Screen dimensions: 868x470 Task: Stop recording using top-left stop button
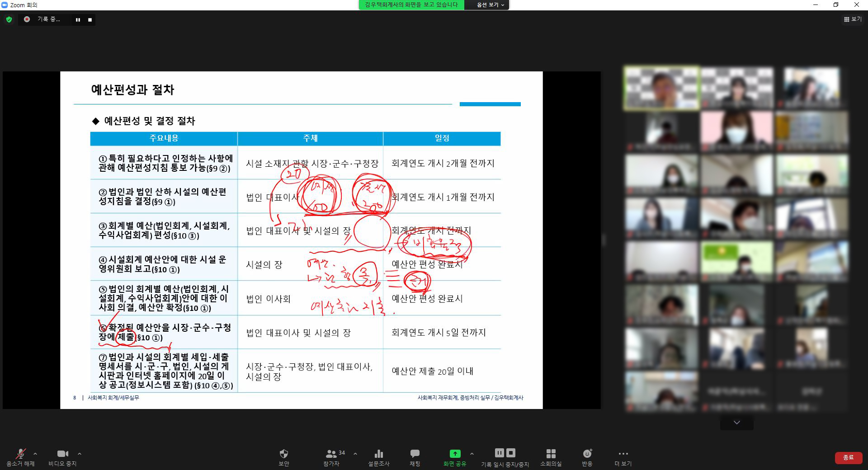coord(90,20)
